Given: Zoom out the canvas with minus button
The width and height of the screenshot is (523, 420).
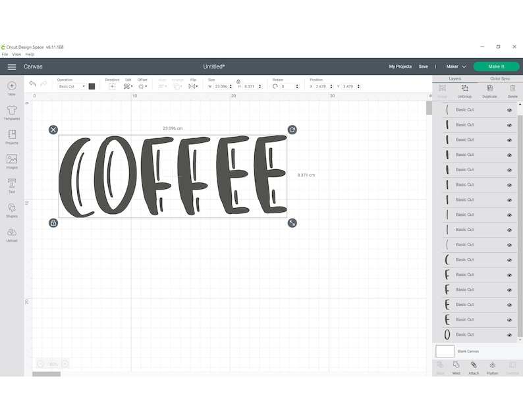Looking at the screenshot, I should tap(40, 364).
